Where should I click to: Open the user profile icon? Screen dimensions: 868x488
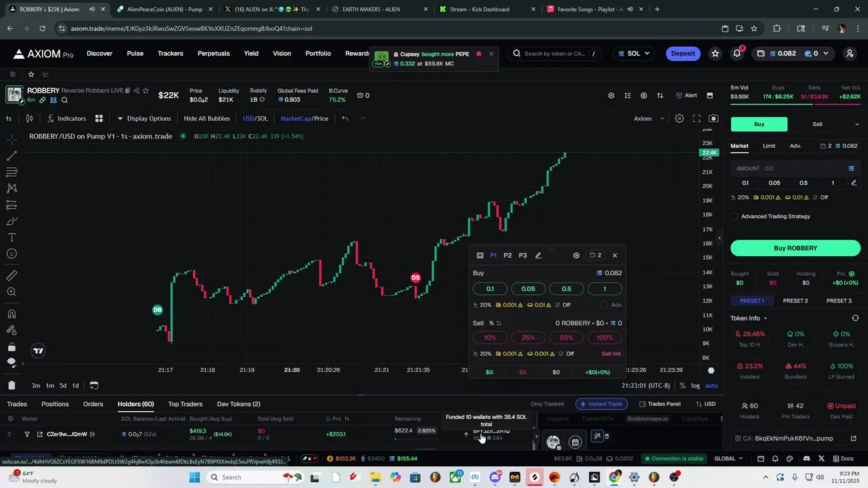(x=850, y=54)
